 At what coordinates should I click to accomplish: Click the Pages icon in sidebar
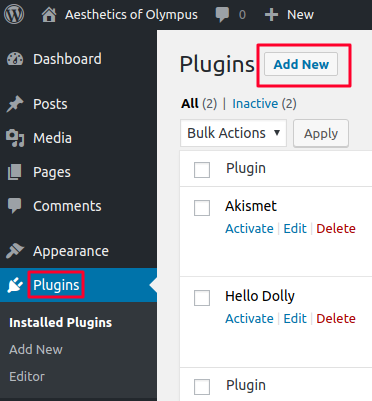tap(14, 172)
